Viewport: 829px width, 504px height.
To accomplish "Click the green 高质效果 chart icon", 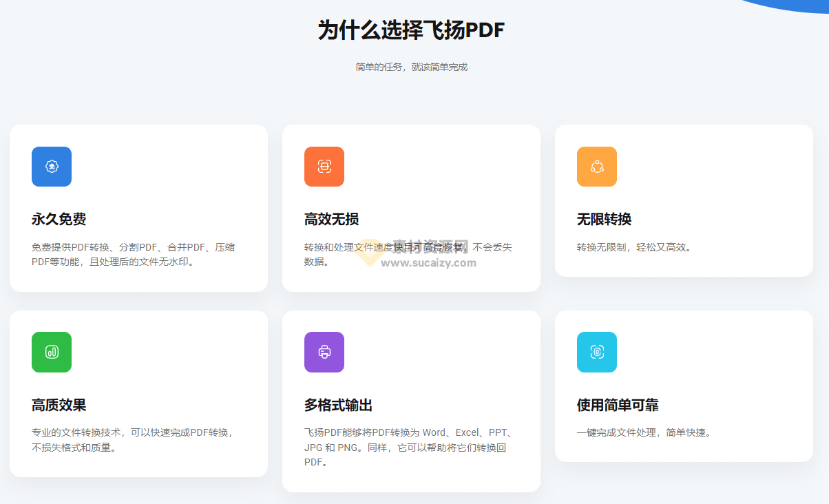I will pos(51,352).
